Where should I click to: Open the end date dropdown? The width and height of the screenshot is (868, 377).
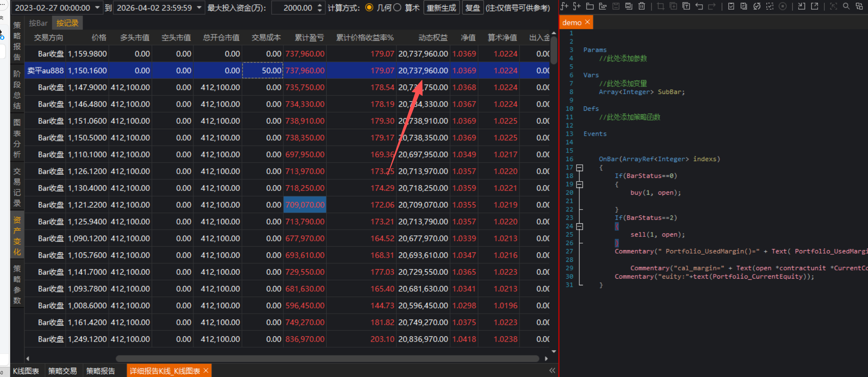tap(199, 8)
